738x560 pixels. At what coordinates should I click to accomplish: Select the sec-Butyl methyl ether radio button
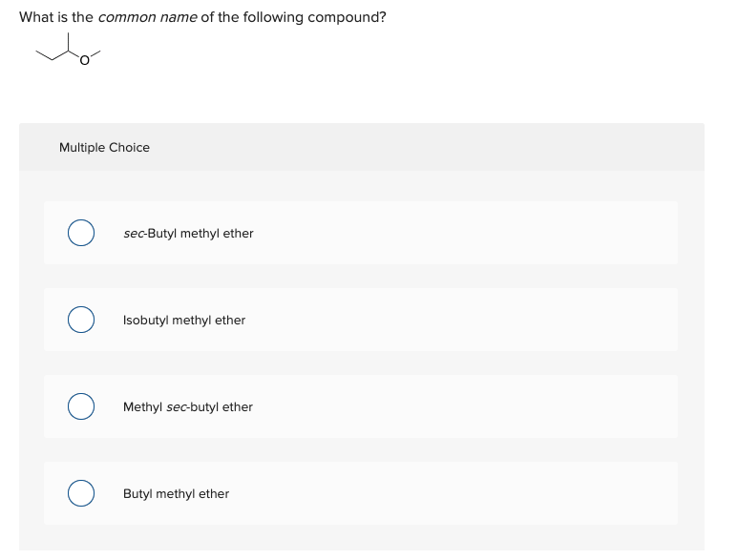pos(81,234)
